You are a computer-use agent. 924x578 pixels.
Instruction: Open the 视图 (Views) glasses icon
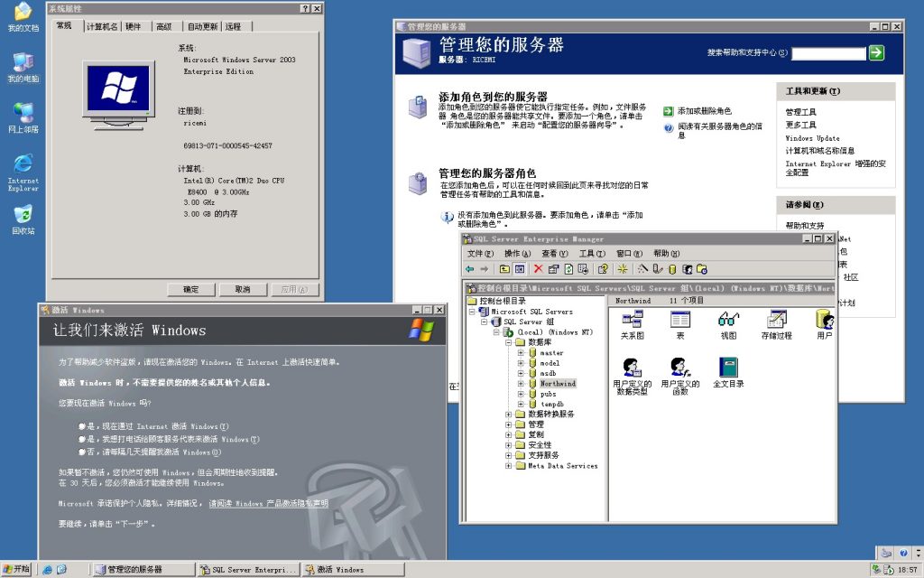coord(728,324)
